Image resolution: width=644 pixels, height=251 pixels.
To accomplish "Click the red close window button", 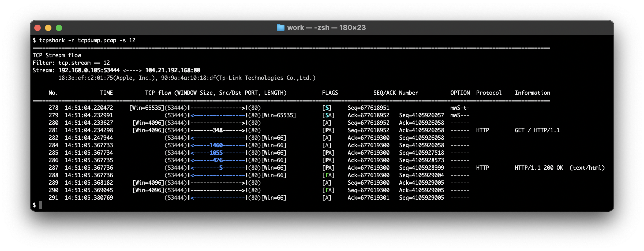I will [x=38, y=28].
